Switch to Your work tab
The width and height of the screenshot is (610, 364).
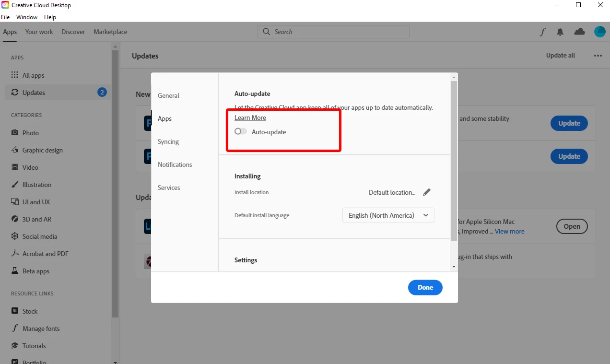39,32
